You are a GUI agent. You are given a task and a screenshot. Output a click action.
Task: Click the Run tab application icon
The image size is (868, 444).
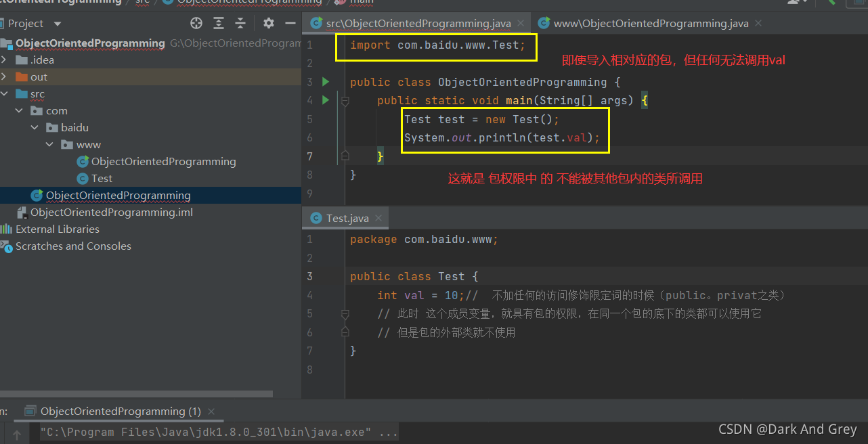point(30,411)
